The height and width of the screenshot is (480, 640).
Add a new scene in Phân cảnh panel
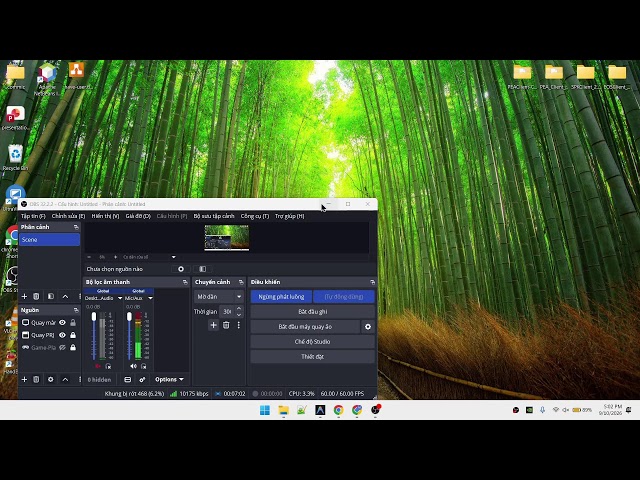[x=24, y=296]
